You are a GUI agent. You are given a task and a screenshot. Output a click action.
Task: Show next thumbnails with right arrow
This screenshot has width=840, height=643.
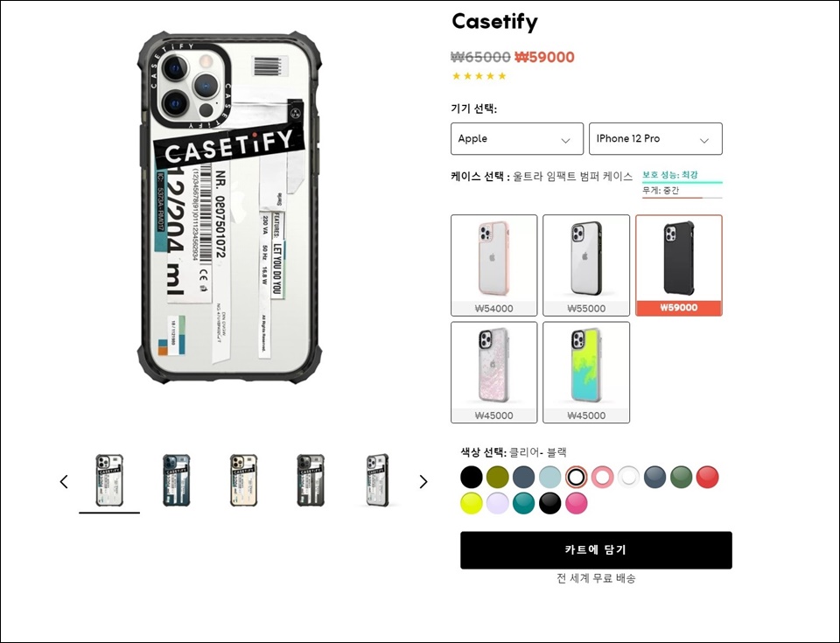tap(423, 482)
